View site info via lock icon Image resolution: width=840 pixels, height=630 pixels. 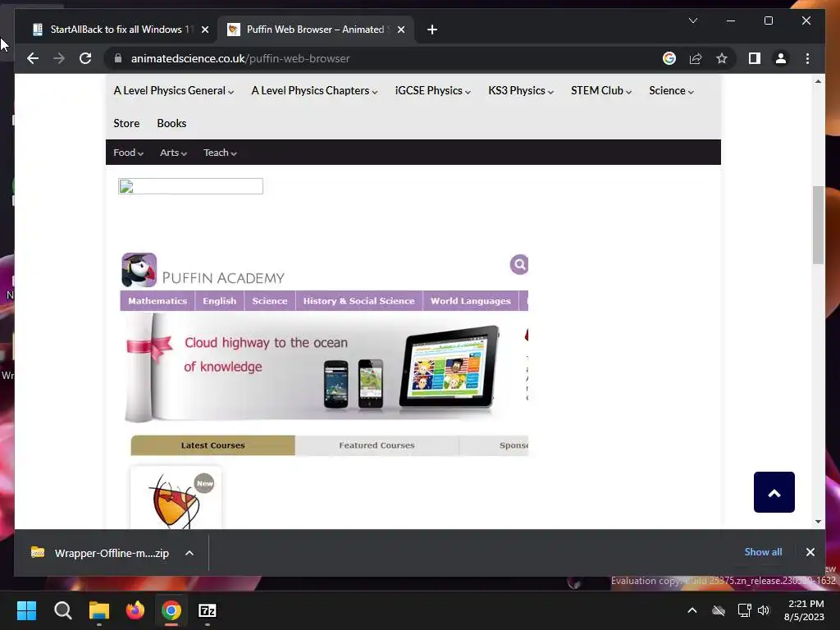pyautogui.click(x=118, y=58)
